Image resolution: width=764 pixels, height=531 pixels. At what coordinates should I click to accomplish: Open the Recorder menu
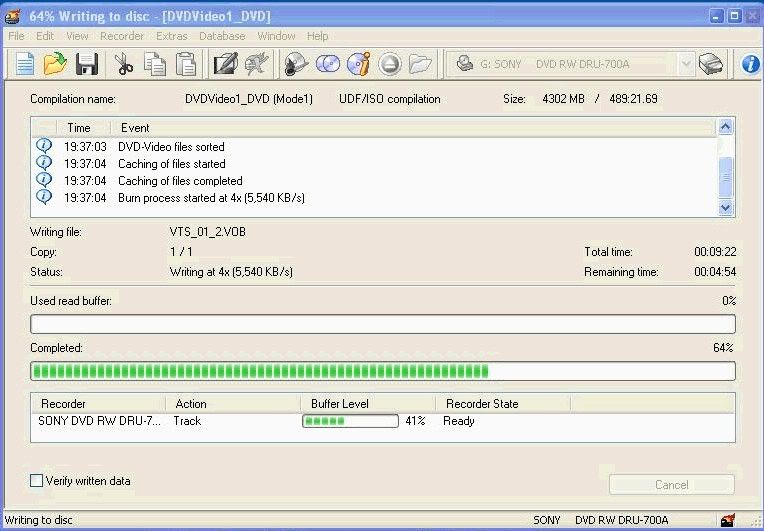coord(122,36)
